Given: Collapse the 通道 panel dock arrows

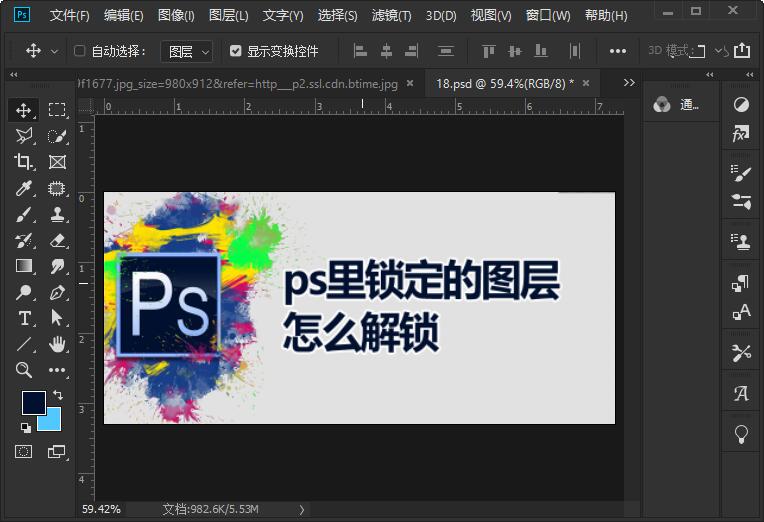Looking at the screenshot, I should [x=709, y=75].
